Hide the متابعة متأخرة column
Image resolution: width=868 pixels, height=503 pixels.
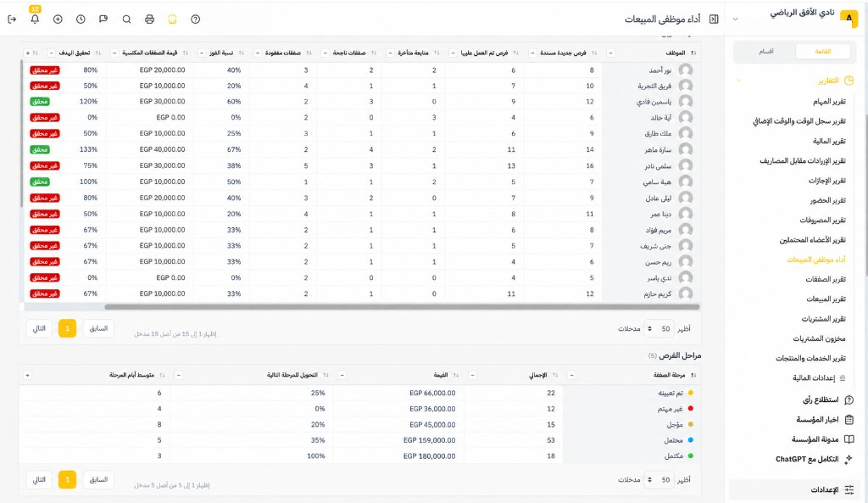click(389, 53)
